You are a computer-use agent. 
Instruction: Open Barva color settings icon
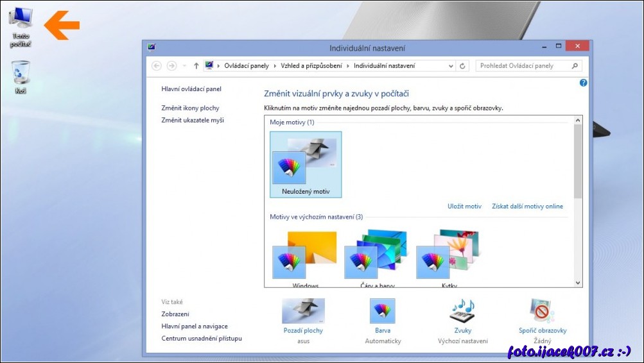pos(382,312)
